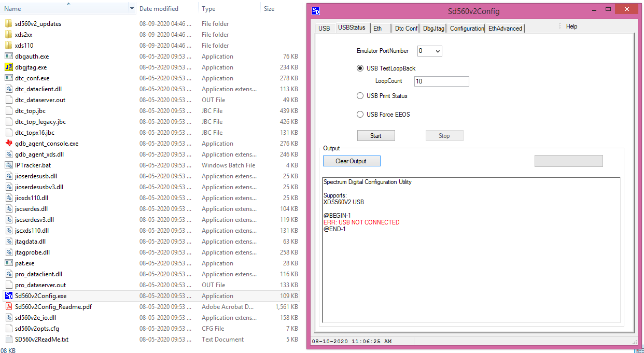Click the toolbar grip next to Help
Image resolution: width=644 pixels, height=353 pixels.
559,26
